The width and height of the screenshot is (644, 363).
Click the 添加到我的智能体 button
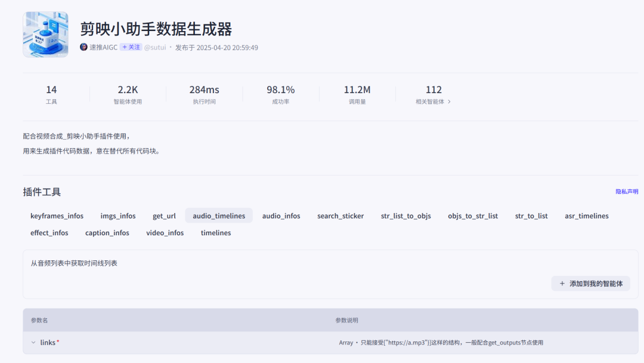tap(590, 284)
